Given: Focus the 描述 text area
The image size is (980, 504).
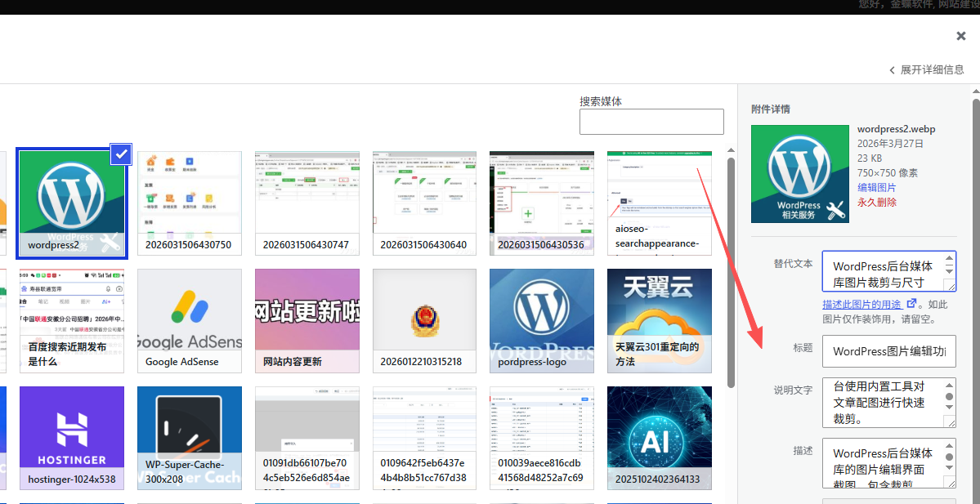Looking at the screenshot, I should point(888,463).
